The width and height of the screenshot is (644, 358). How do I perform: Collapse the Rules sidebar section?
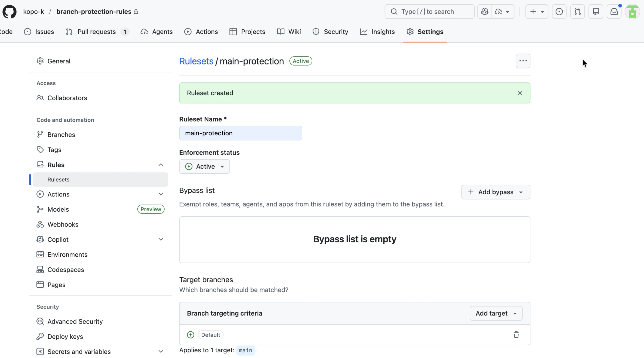[x=161, y=165]
